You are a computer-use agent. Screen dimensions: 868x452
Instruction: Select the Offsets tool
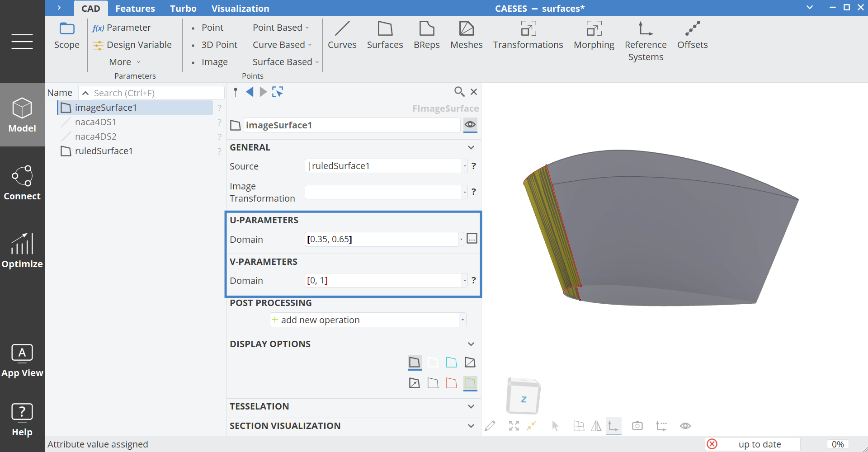[692, 35]
